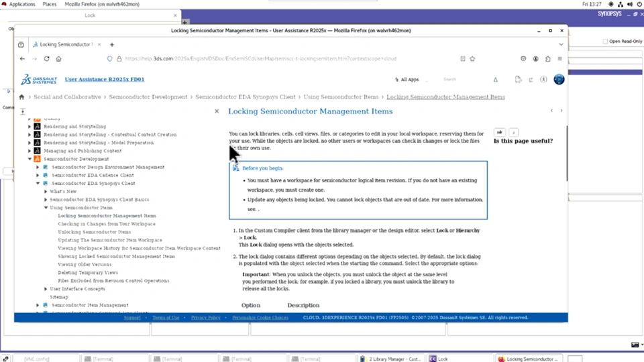
Task: Click the Dassault Systemes logo
Action: pyautogui.click(x=39, y=79)
